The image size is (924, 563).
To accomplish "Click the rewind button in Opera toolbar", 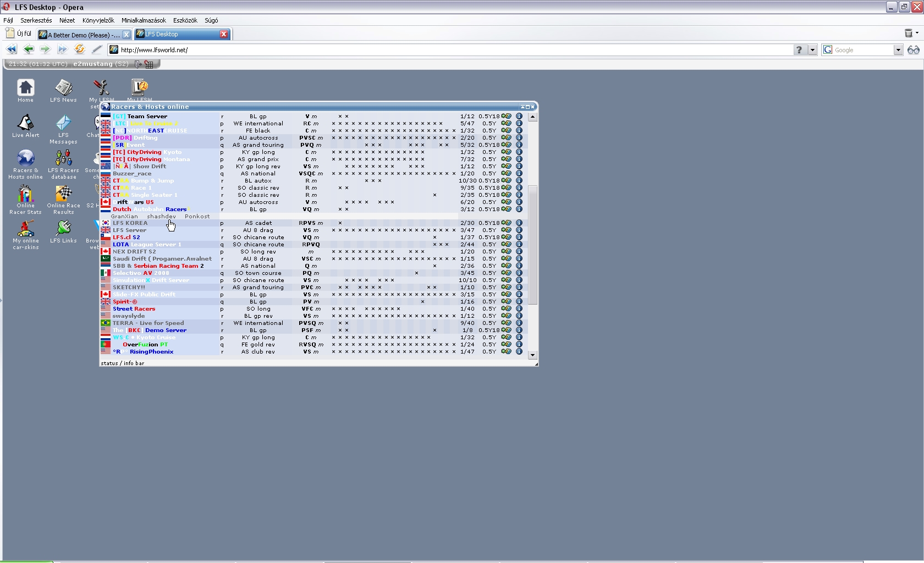I will coord(12,49).
